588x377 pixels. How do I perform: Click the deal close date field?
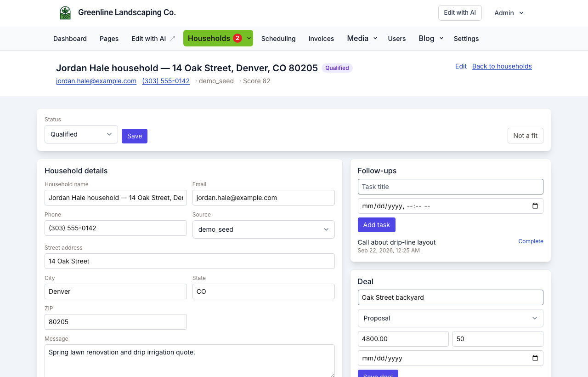tap(451, 358)
